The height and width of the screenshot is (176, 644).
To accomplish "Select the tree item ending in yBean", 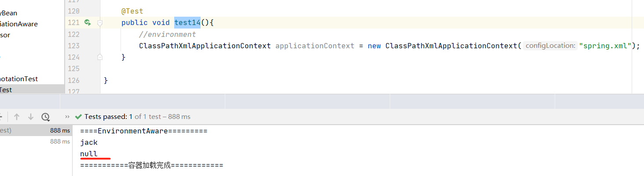I will click(9, 13).
